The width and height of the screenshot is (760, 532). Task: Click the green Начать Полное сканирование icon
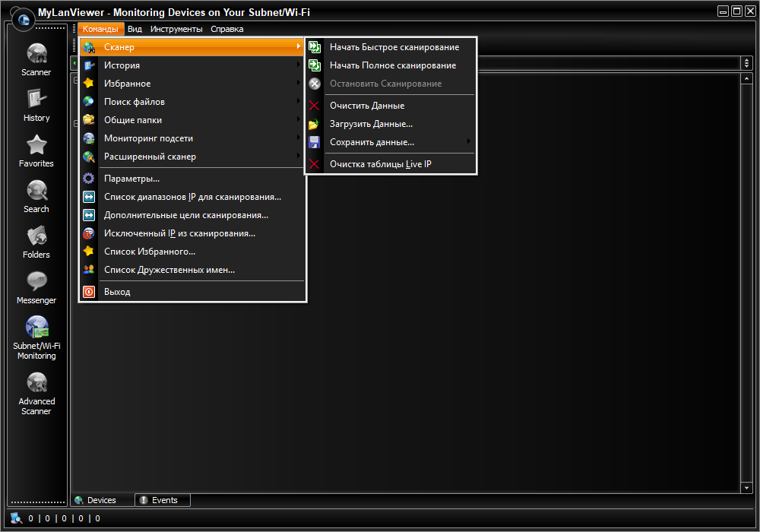tap(315, 65)
